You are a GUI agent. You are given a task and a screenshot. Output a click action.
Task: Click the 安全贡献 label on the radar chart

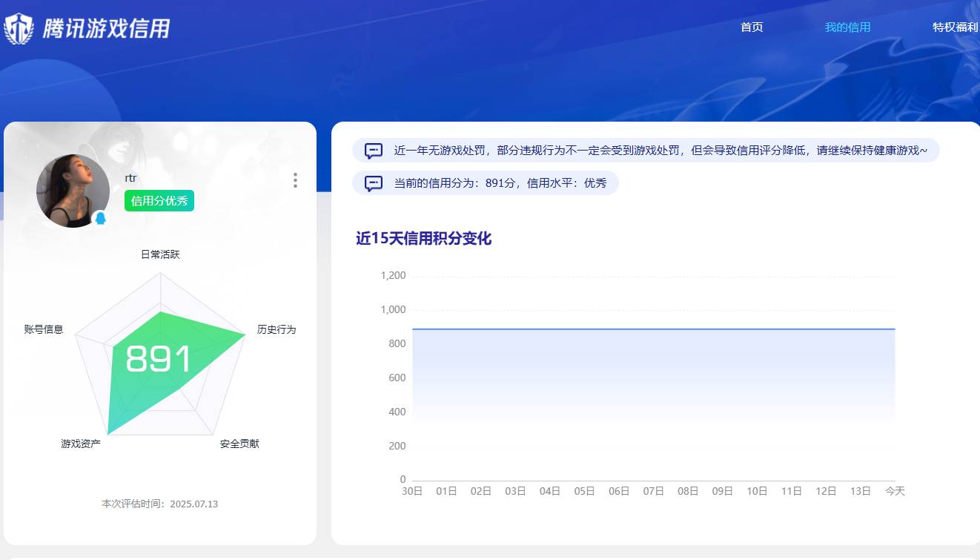point(239,443)
